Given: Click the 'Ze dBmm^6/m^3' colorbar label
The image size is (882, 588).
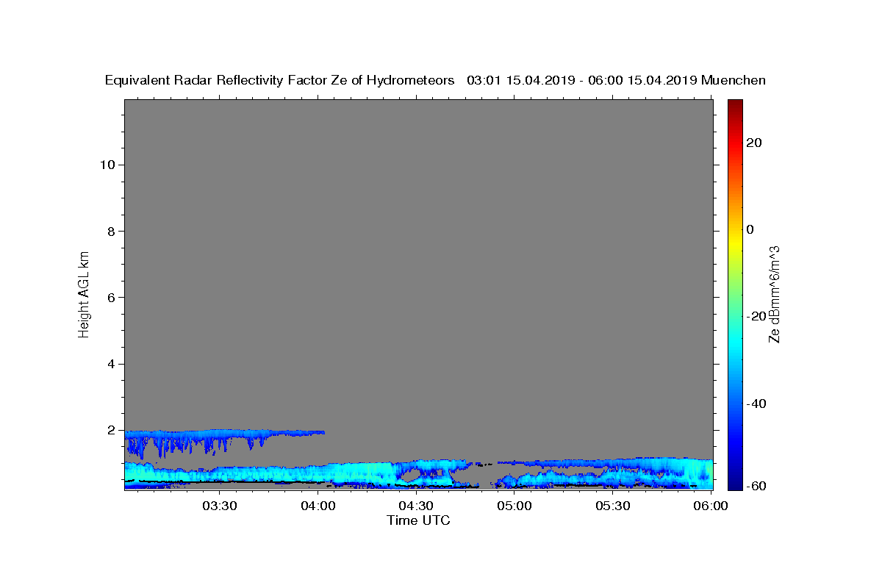Looking at the screenshot, I should 774,294.
